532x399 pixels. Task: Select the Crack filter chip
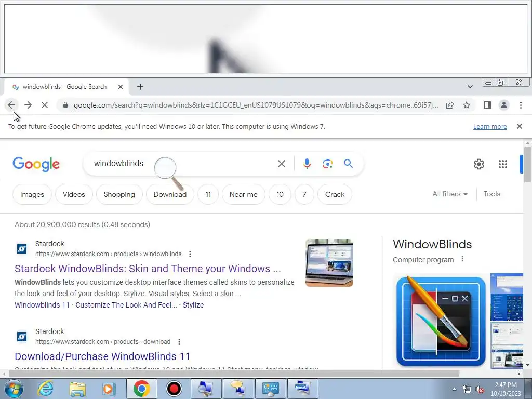(x=335, y=194)
